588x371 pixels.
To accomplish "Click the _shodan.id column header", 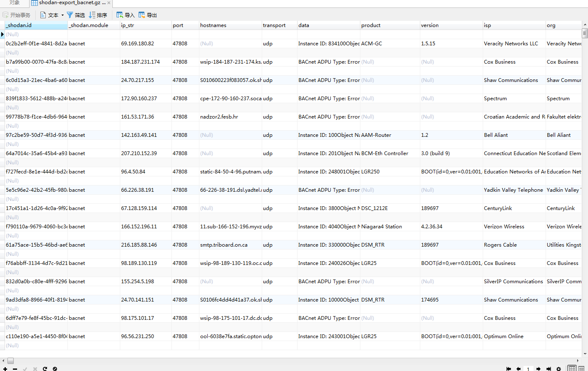I will pos(36,25).
